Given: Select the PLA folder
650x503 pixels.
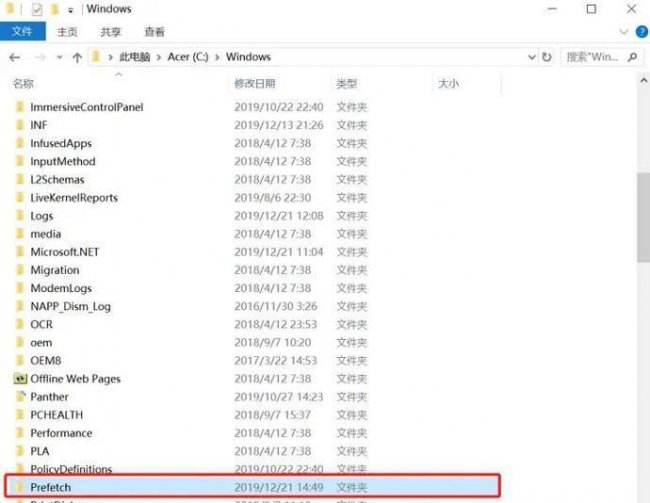Looking at the screenshot, I should [x=40, y=451].
